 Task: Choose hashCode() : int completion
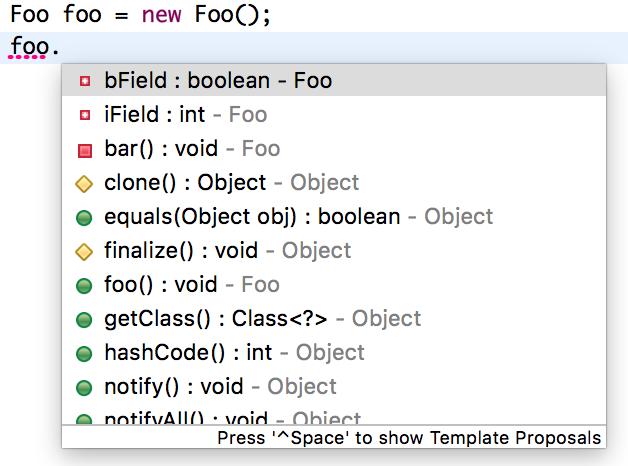[x=234, y=353]
